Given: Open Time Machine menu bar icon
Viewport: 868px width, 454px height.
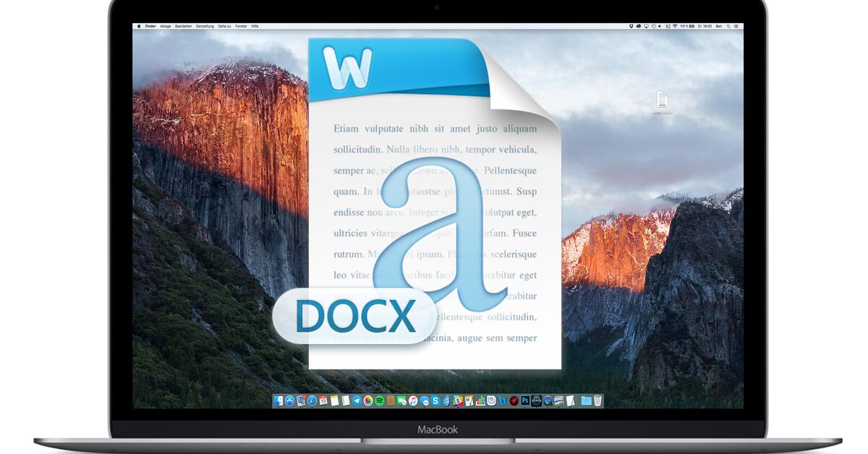Looking at the screenshot, I should [x=654, y=26].
